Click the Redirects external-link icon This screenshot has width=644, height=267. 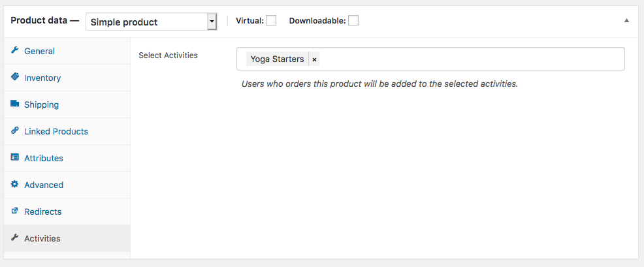point(15,211)
